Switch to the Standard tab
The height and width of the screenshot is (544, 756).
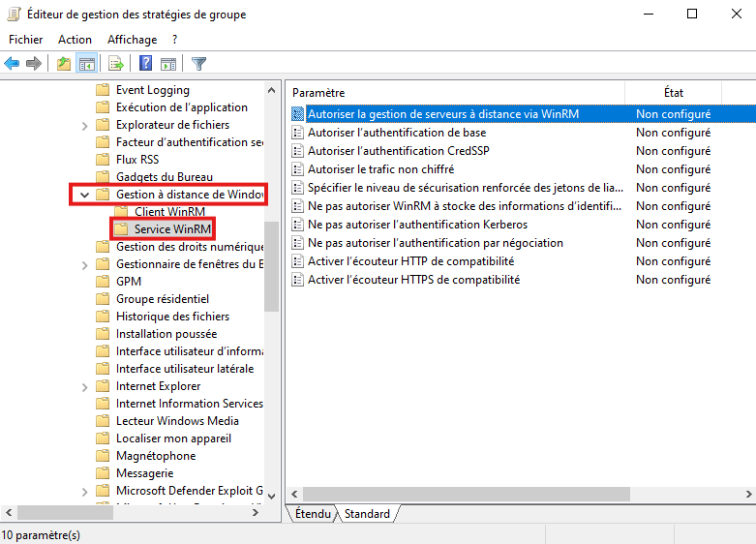(367, 514)
